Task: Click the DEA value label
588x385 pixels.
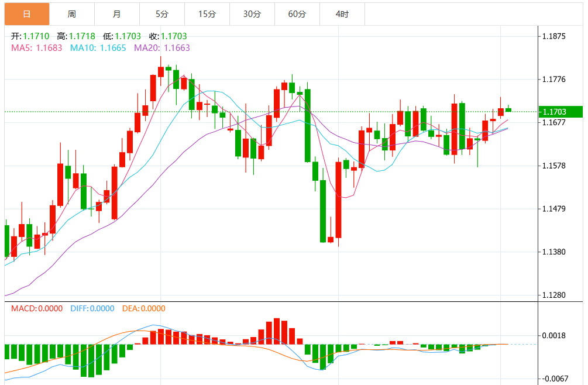Action: coord(143,308)
